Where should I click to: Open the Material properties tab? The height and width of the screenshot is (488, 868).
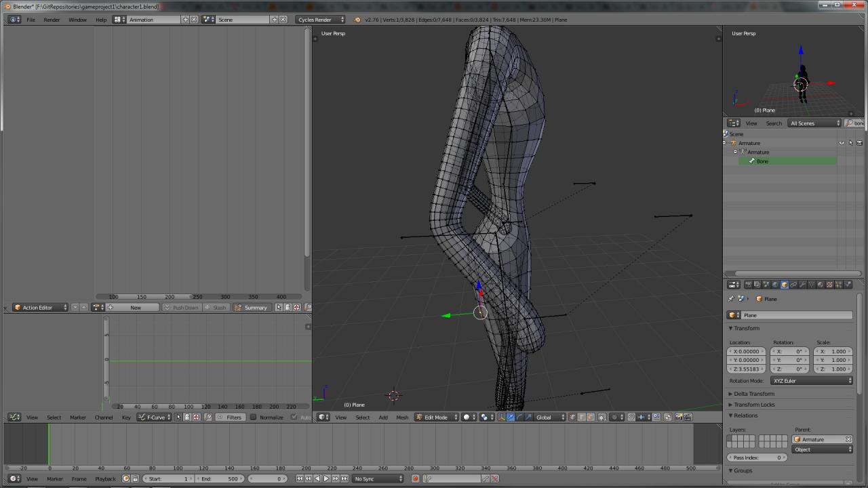[x=821, y=285]
